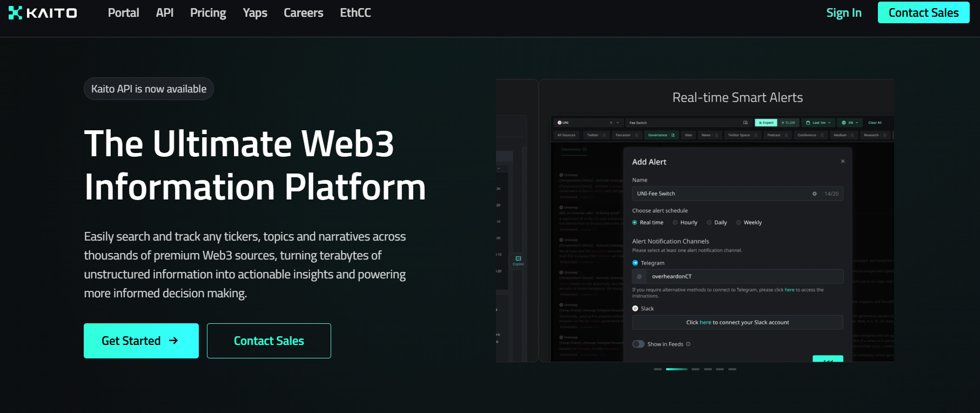Image resolution: width=980 pixels, height=413 pixels.
Task: Select the Vote source tab
Action: (688, 135)
